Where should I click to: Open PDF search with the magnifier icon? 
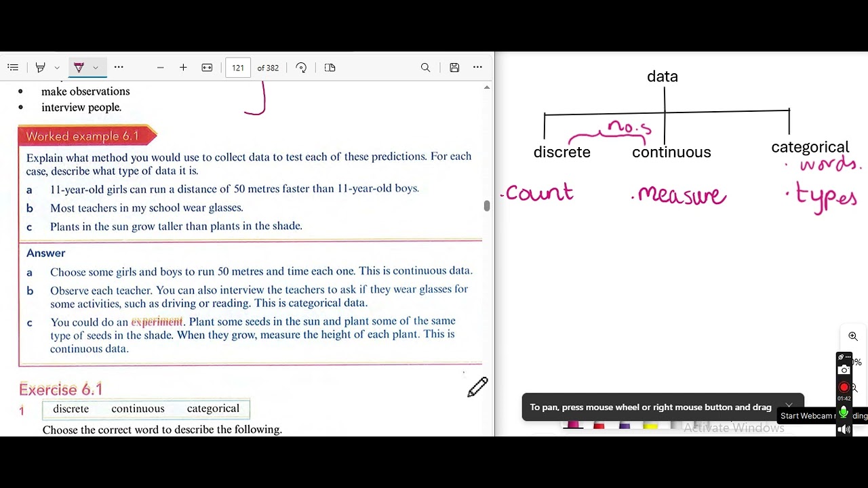(x=425, y=68)
